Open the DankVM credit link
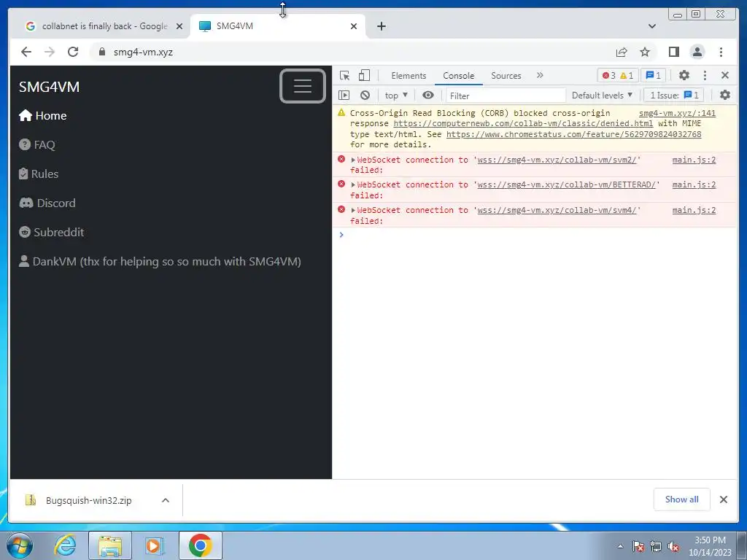This screenshot has width=747, height=560. point(160,262)
